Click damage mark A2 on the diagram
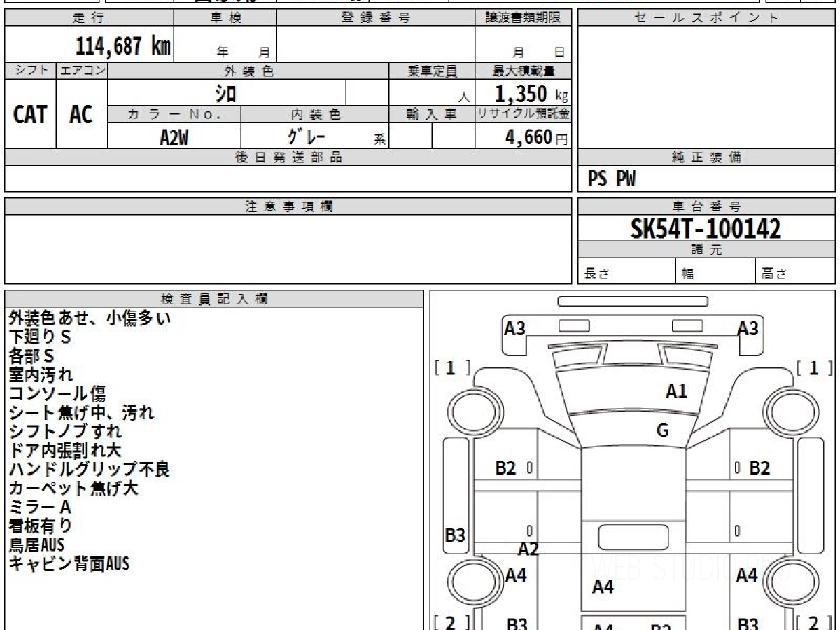The width and height of the screenshot is (840, 630). point(528,549)
